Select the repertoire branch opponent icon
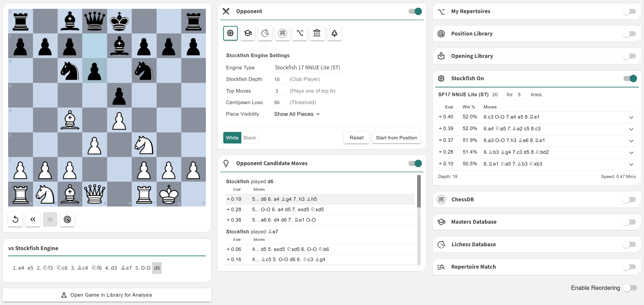 (299, 33)
